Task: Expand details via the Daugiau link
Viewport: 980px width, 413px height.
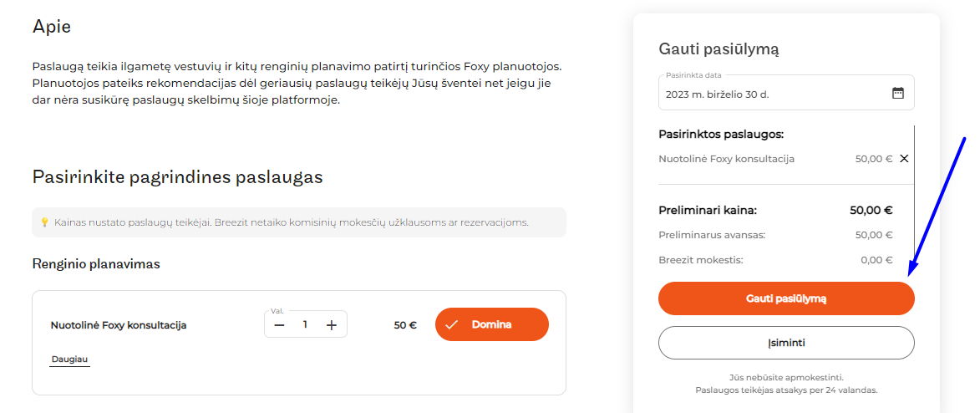Action: click(x=70, y=359)
